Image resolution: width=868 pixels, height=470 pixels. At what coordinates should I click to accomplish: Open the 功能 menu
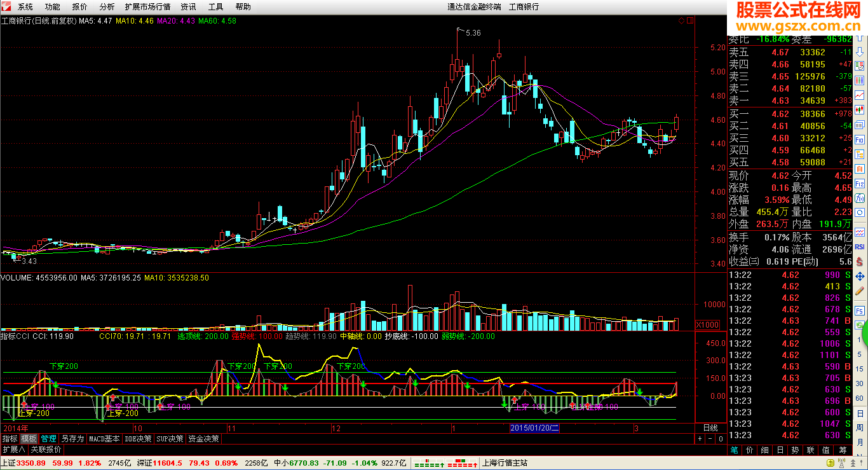(x=53, y=6)
